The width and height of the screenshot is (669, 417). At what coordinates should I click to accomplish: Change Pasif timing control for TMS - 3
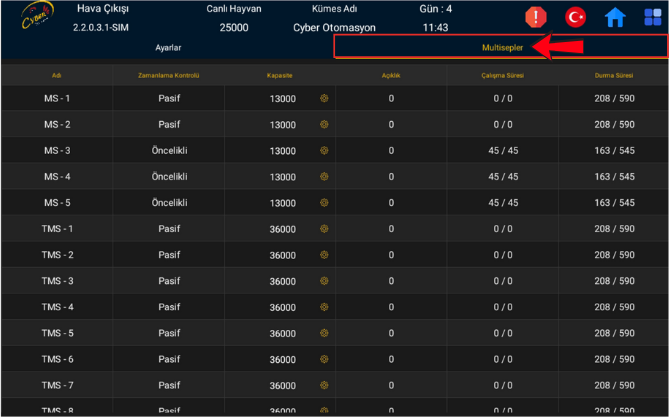[x=169, y=281]
